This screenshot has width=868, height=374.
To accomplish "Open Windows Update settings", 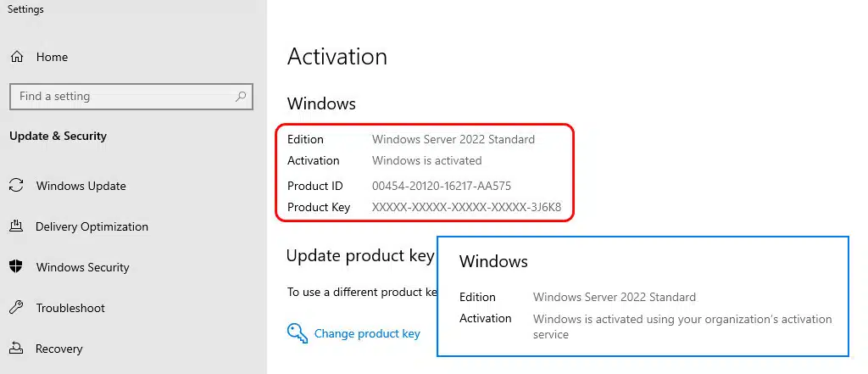I will [x=81, y=187].
